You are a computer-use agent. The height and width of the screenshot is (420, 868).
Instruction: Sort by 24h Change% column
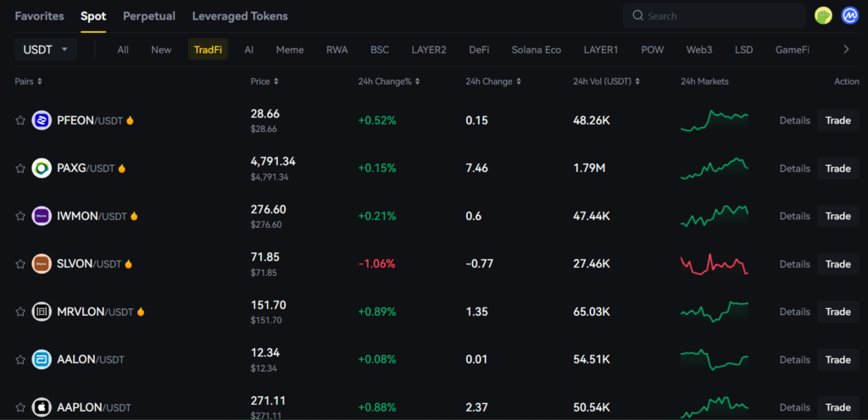(389, 81)
